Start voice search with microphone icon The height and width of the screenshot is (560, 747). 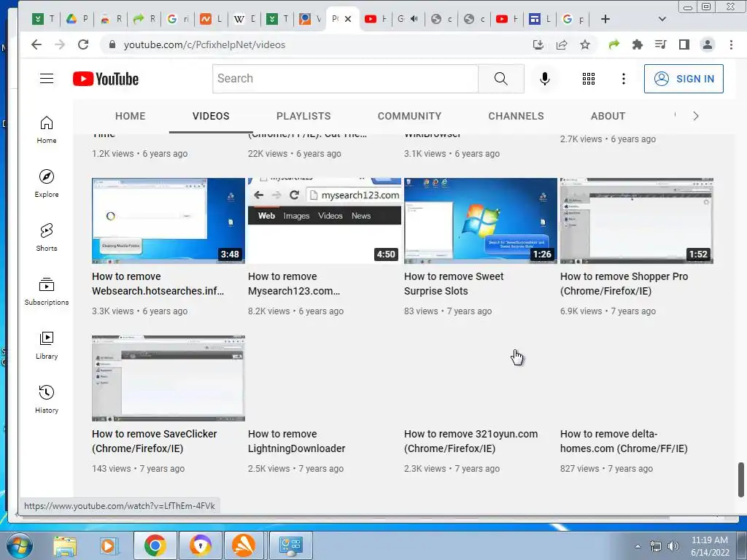tap(544, 79)
